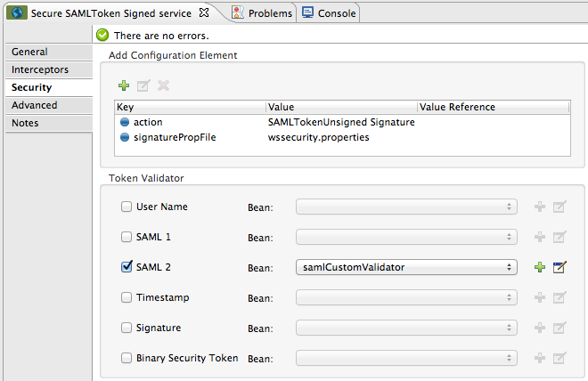Screen dimensions: 588x381
Task: Click the Value Reference column header
Action: coord(457,107)
